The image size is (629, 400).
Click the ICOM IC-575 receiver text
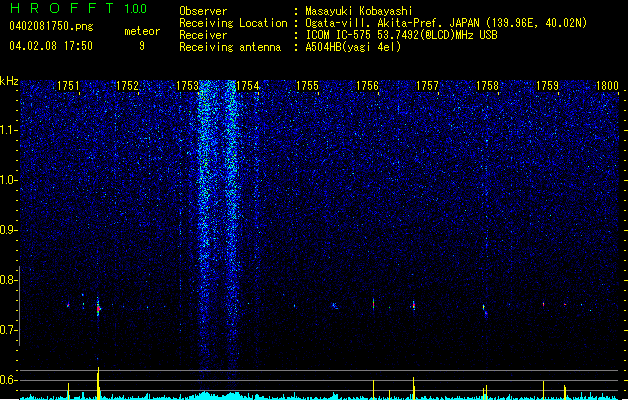[402, 35]
